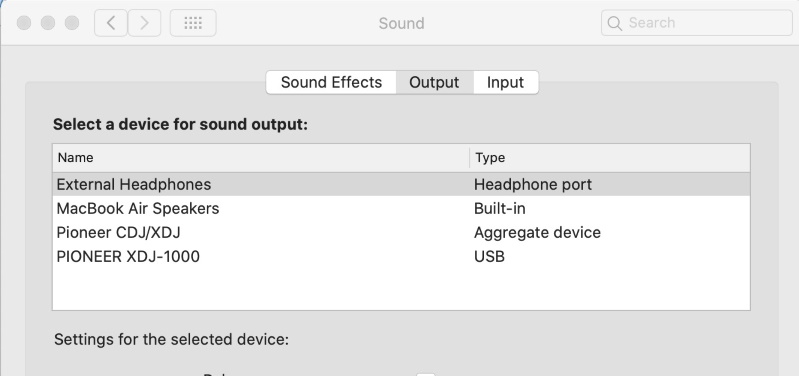The image size is (799, 376).
Task: Minimize the Sound window
Action: click(x=48, y=23)
